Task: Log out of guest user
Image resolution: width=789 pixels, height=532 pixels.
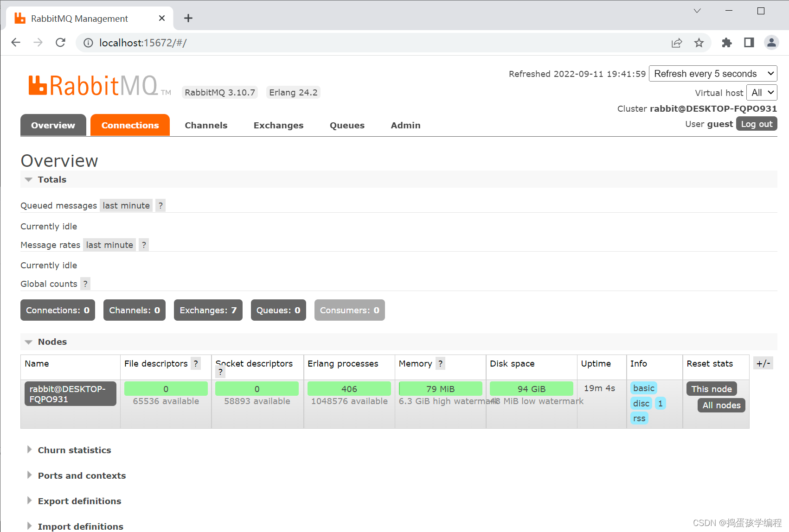Action: pos(757,124)
